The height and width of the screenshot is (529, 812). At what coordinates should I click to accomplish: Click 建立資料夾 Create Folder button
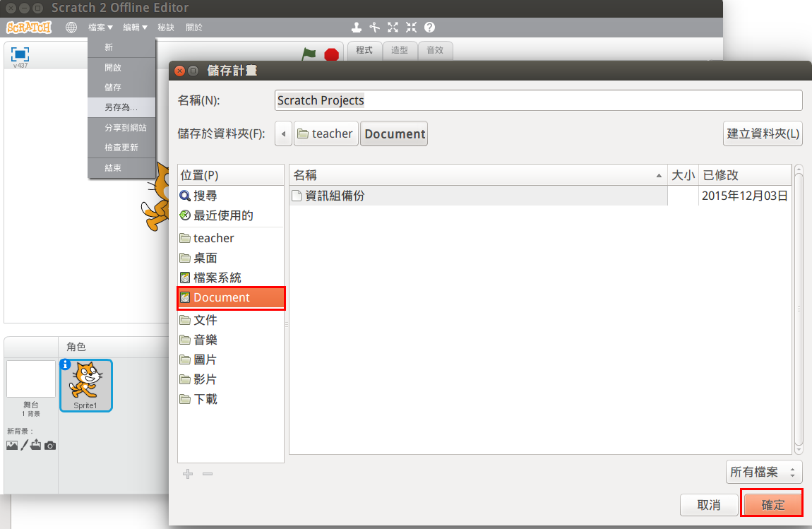click(763, 133)
